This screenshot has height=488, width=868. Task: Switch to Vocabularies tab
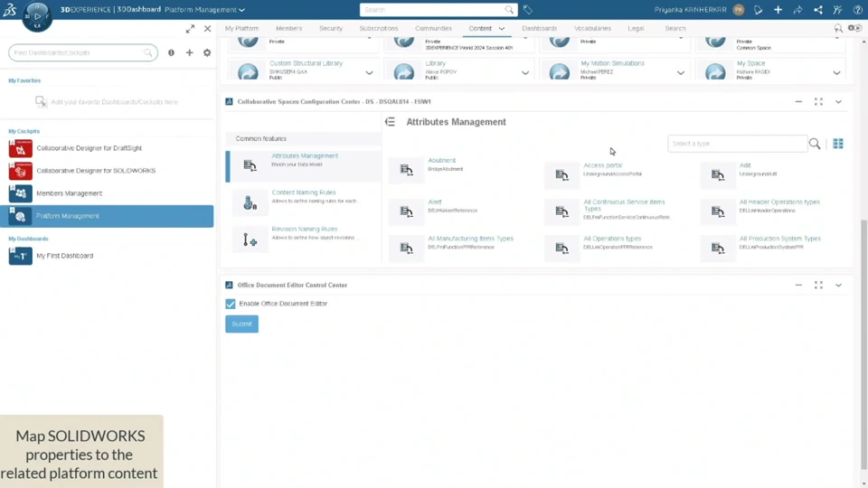pos(592,28)
